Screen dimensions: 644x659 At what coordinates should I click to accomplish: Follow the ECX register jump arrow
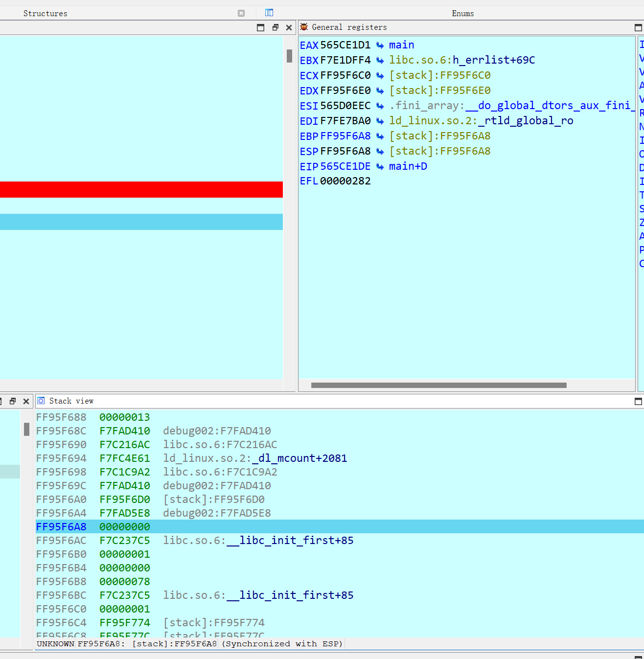(380, 76)
